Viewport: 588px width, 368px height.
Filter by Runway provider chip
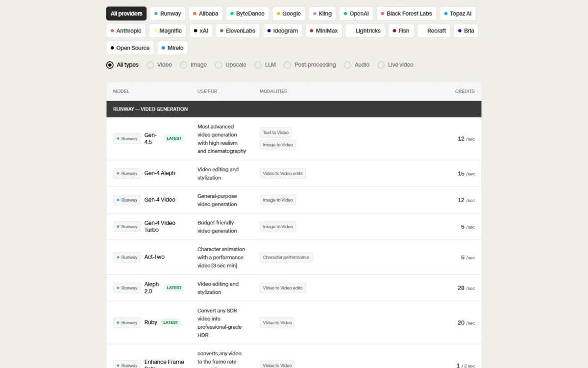tap(167, 14)
